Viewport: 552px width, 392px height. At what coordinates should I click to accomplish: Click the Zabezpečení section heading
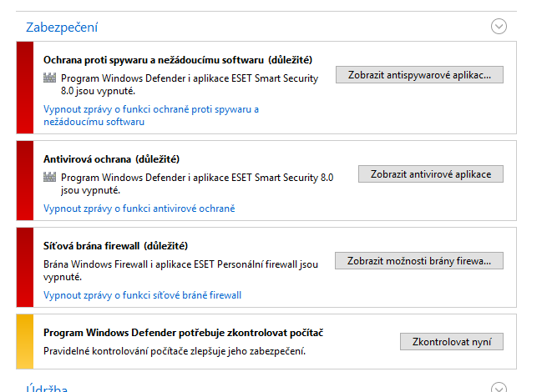[62, 27]
